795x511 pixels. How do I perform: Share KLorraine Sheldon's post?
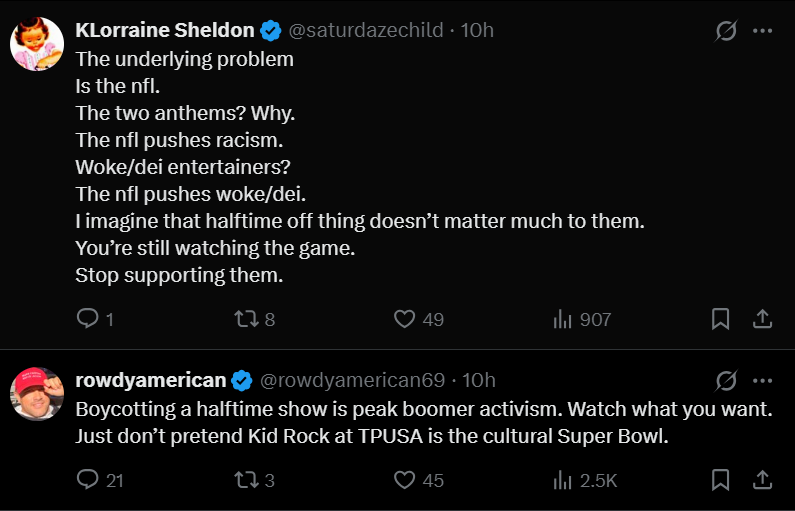762,319
